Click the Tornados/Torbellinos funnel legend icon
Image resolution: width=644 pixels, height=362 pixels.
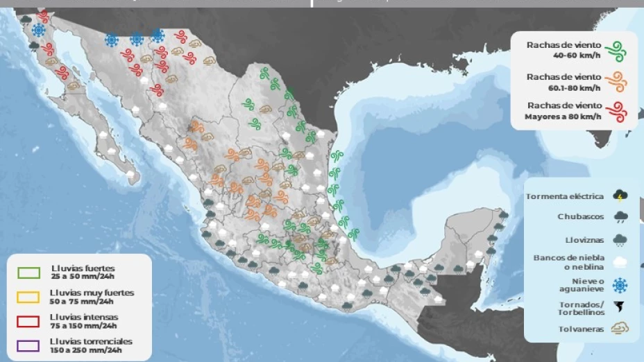click(619, 307)
